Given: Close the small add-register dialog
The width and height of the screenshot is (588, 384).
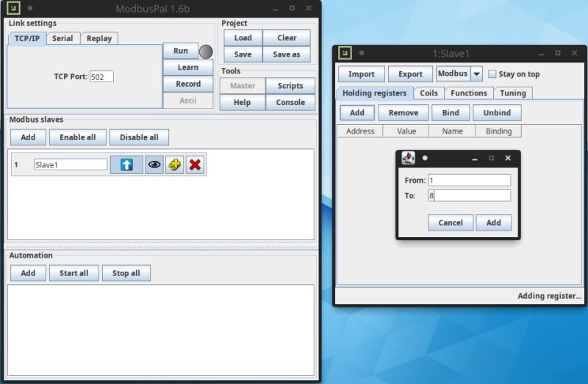Looking at the screenshot, I should pyautogui.click(x=508, y=158).
